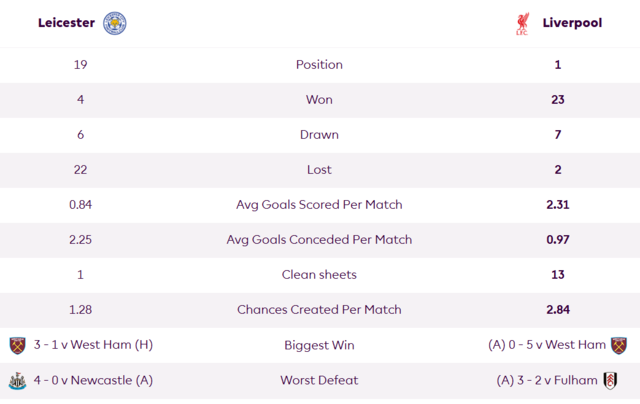The height and width of the screenshot is (404, 640).
Task: Open the (A) 3 - 2 v Fulham result
Action: [547, 380]
